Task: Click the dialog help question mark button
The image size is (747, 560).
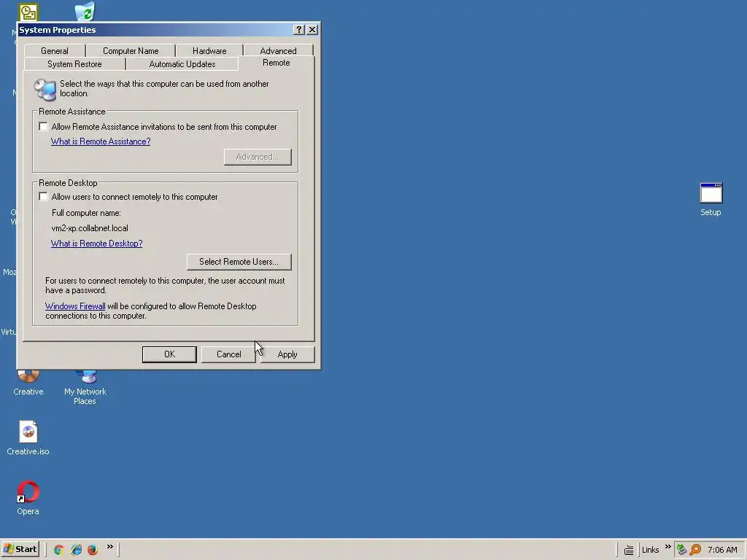Action: tap(298, 29)
